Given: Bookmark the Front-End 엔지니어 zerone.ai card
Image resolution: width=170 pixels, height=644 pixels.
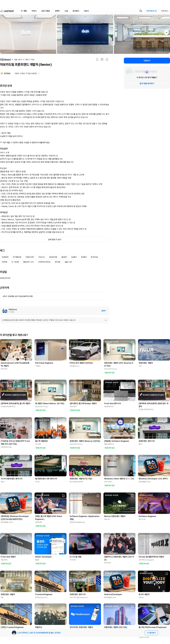Looking at the screenshot, I should click(132, 383).
